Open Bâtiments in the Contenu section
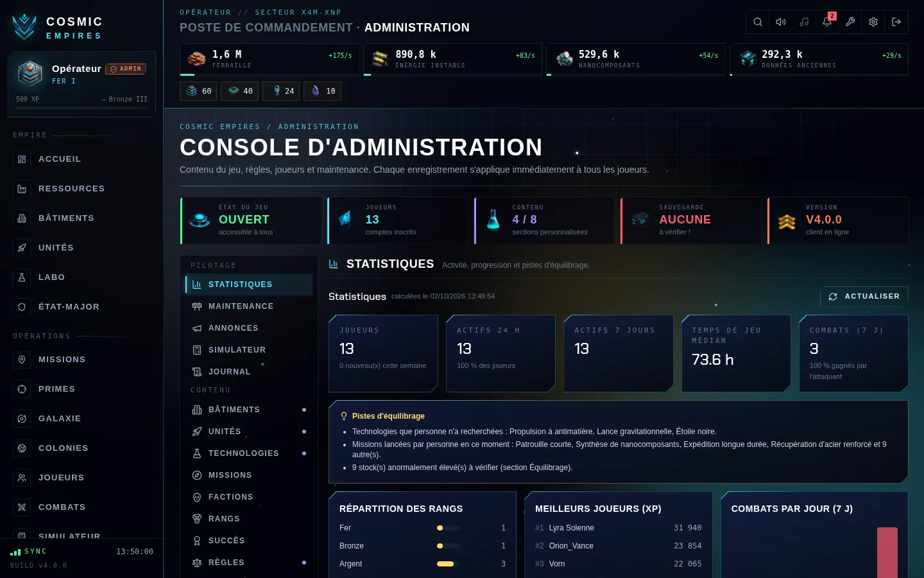 (249, 410)
